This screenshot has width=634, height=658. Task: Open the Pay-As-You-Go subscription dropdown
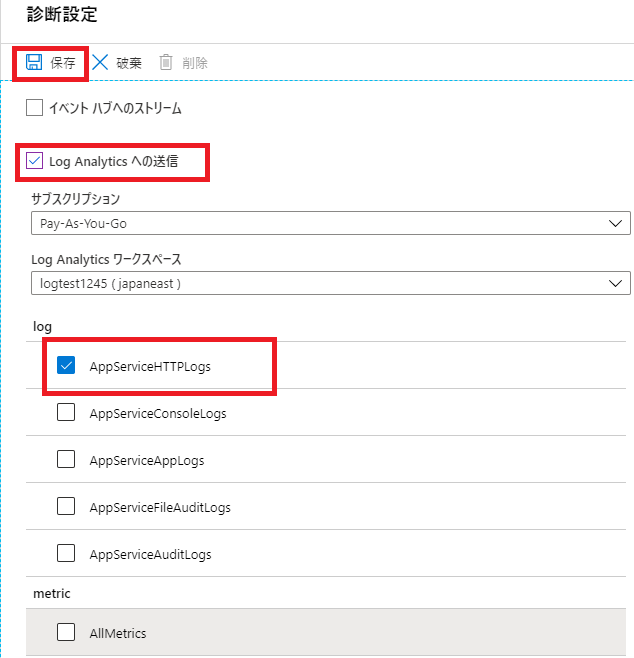click(x=331, y=223)
